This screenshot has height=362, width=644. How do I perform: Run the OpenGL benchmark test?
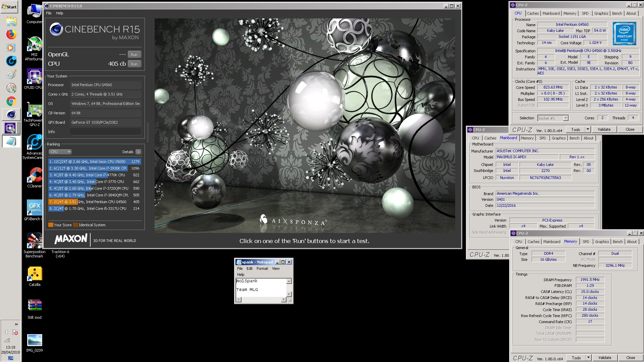134,54
